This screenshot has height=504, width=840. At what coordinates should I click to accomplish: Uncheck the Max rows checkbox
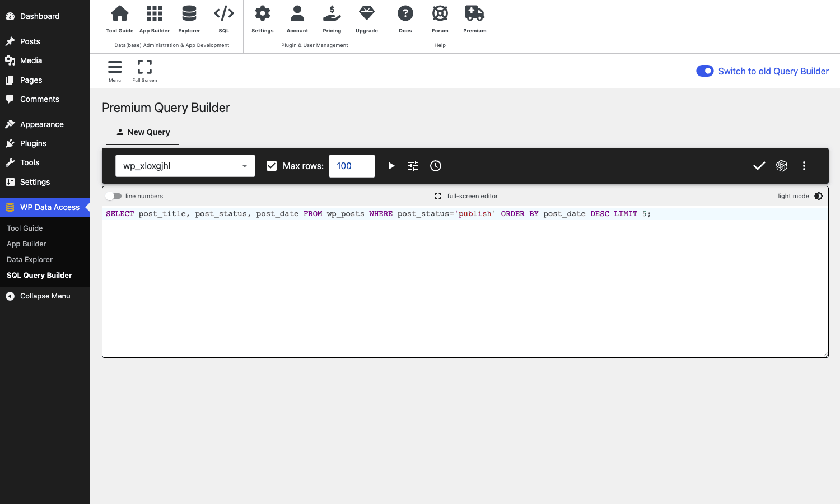pyautogui.click(x=272, y=166)
